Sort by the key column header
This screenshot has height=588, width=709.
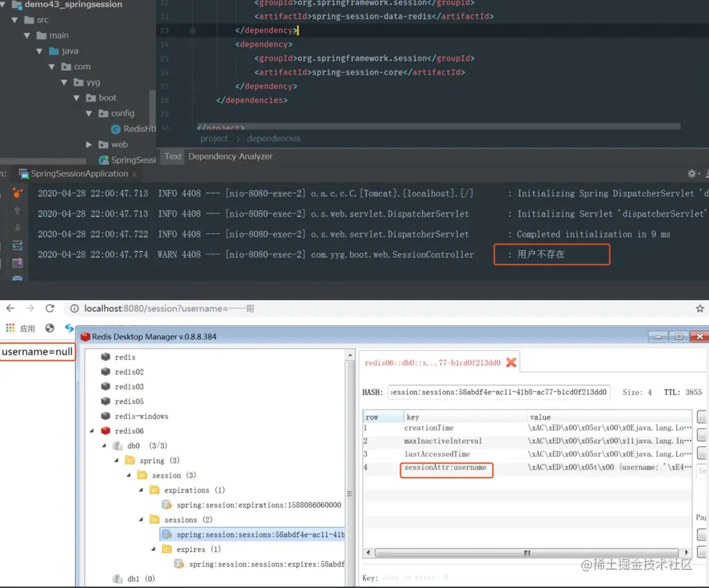tap(465, 417)
